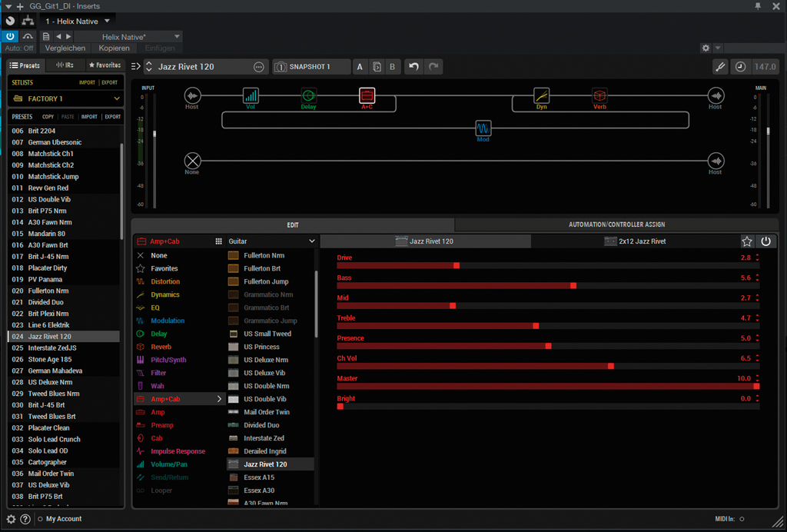Open the dropdown arrow beside the settings gear
Image resolution: width=787 pixels, height=532 pixels.
click(718, 48)
